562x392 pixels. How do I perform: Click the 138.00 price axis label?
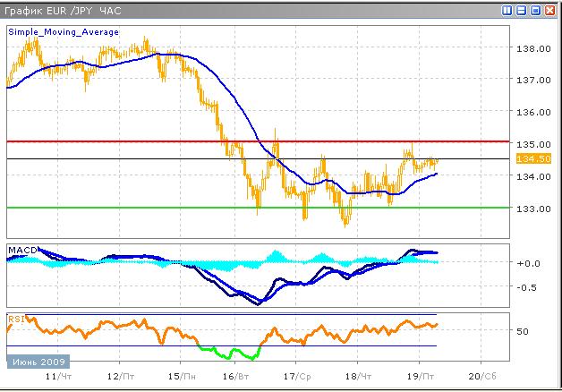pos(531,48)
